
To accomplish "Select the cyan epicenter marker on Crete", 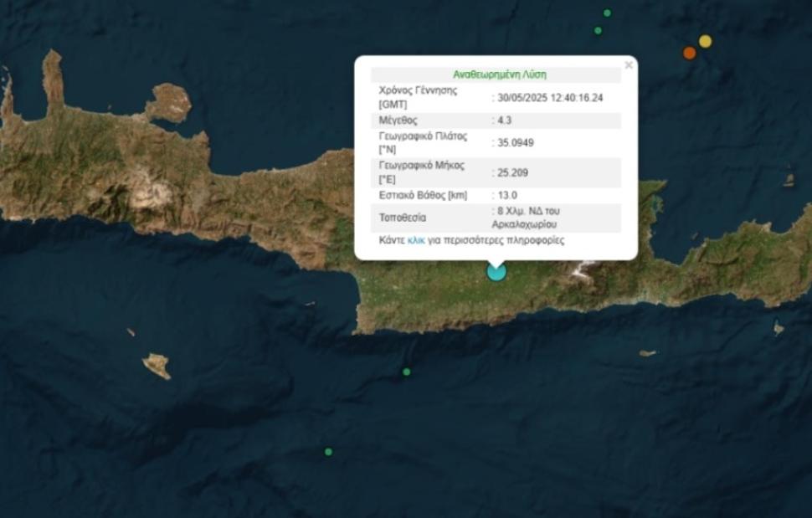I will (496, 271).
